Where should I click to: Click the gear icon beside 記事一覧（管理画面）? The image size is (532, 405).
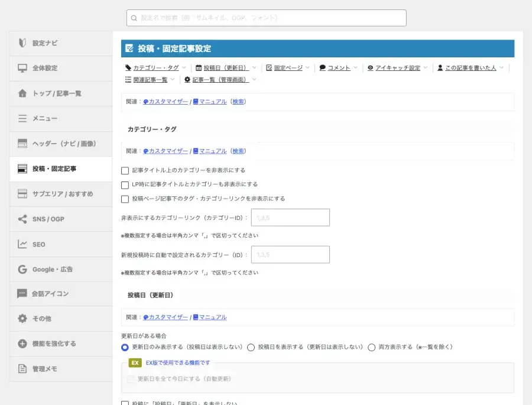[187, 79]
